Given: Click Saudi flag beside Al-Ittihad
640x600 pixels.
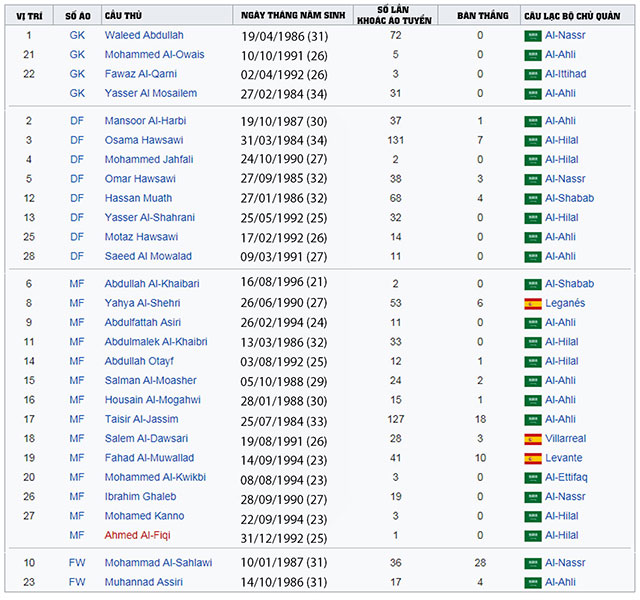Looking at the screenshot, I should point(533,75).
